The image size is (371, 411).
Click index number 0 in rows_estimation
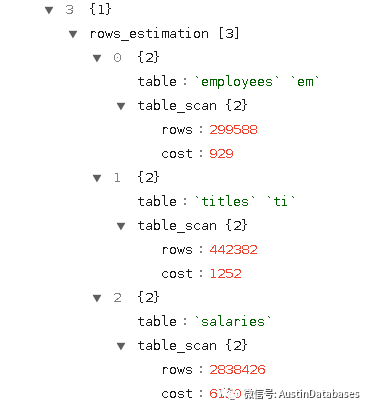point(117,58)
